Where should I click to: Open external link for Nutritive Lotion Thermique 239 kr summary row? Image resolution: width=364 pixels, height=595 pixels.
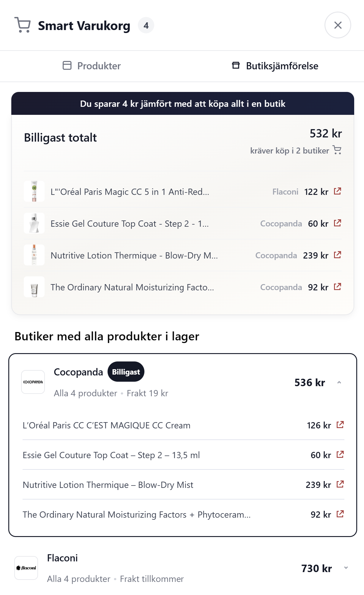point(337,255)
